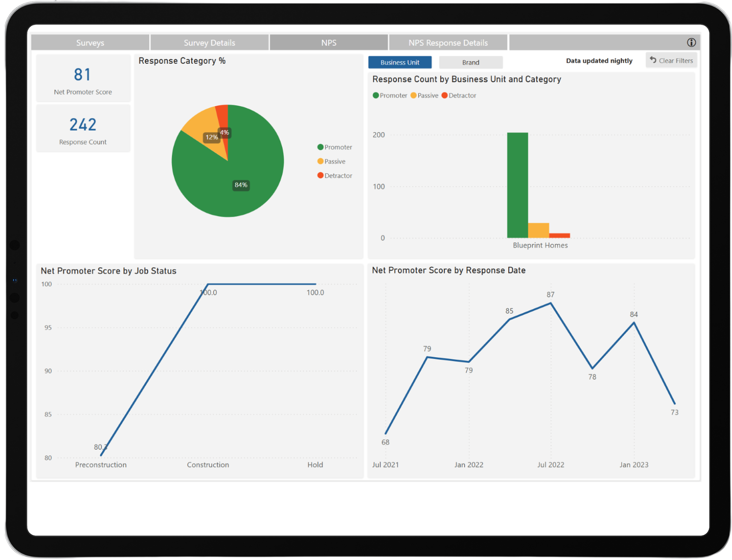Open the NPS Response Details tab
This screenshot has height=560, width=732.
(447, 42)
